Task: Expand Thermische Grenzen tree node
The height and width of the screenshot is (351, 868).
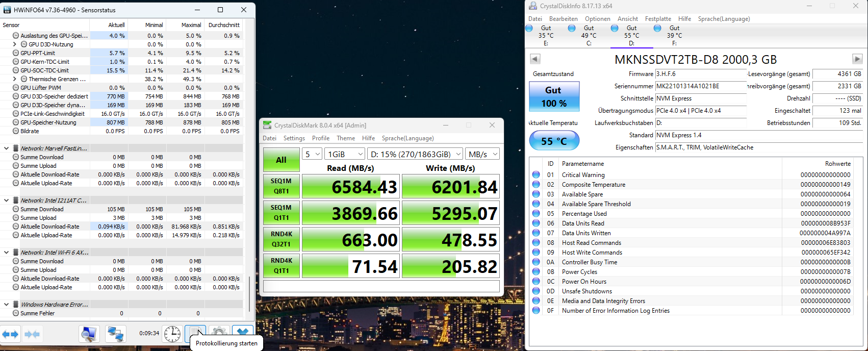Action: point(15,79)
